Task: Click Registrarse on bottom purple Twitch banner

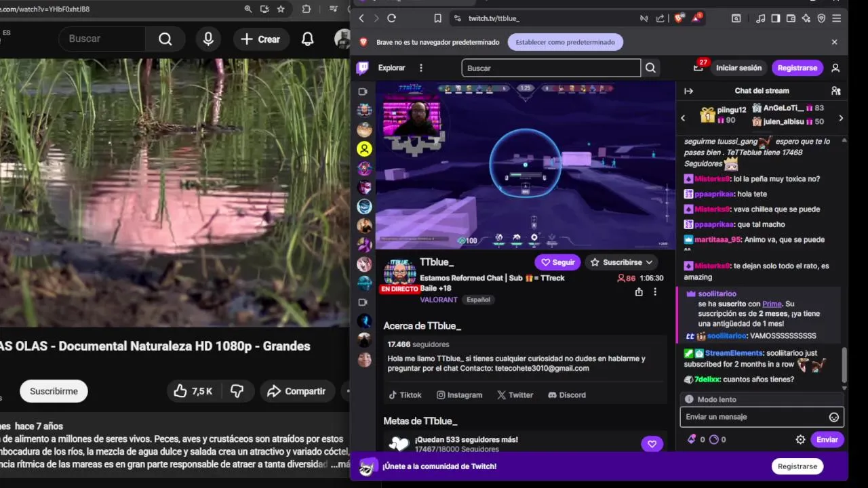Action: (x=797, y=466)
